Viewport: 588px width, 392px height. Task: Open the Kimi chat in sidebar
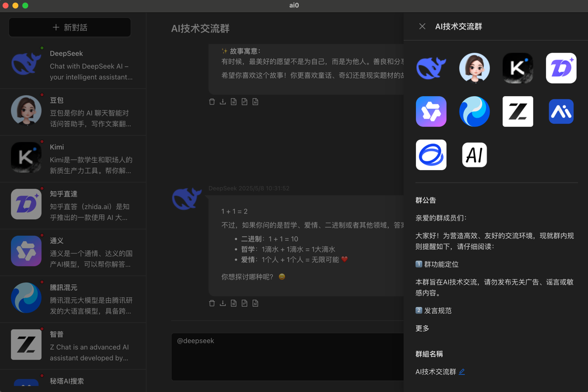tap(73, 159)
